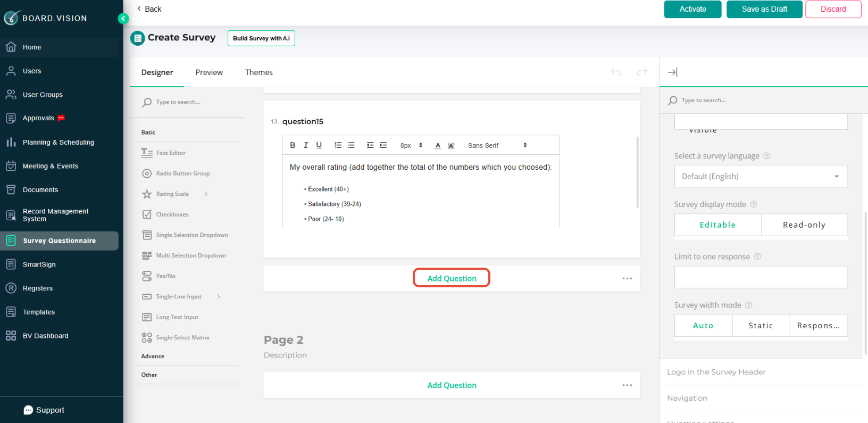The height and width of the screenshot is (423, 868).
Task: Collapse the left sidebar with green arrow
Action: 123,19
